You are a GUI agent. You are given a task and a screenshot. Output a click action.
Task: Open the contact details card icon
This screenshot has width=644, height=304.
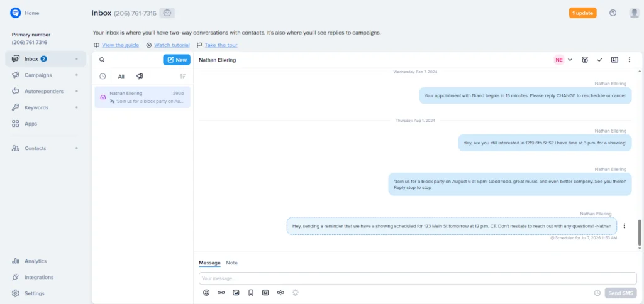[614, 60]
